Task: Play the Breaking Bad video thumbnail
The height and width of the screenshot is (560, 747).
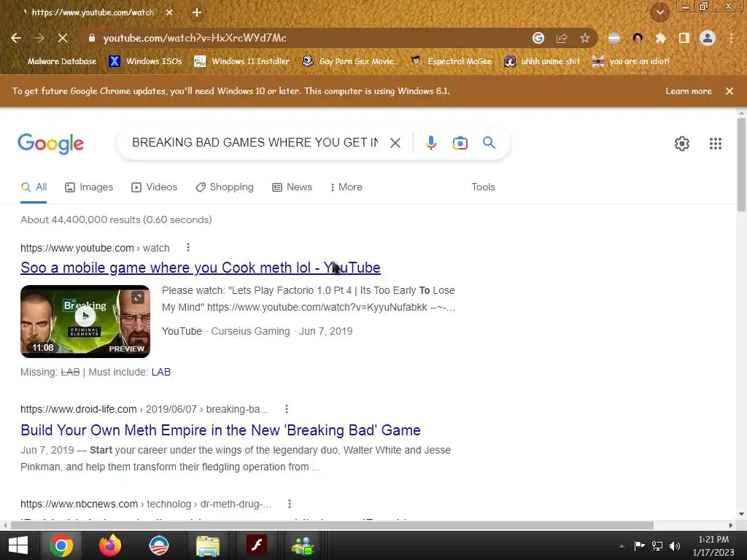Action: pos(85,322)
